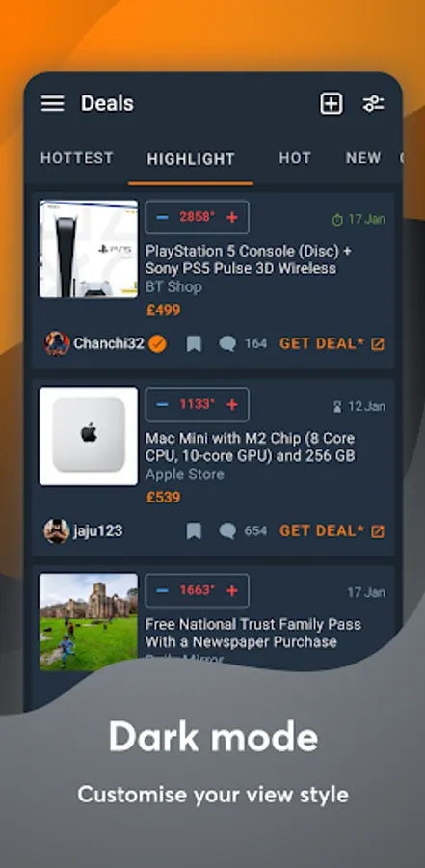Open jaju123 user profile avatar

pyautogui.click(x=57, y=531)
